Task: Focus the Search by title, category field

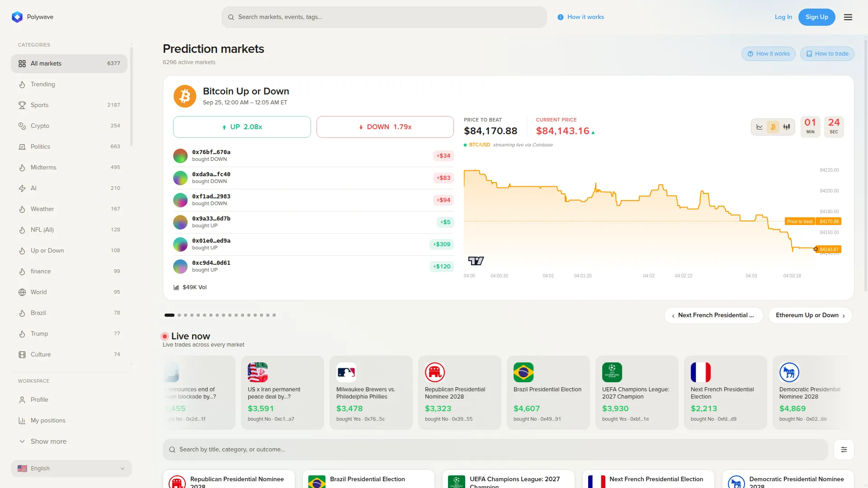Action: [x=495, y=450]
